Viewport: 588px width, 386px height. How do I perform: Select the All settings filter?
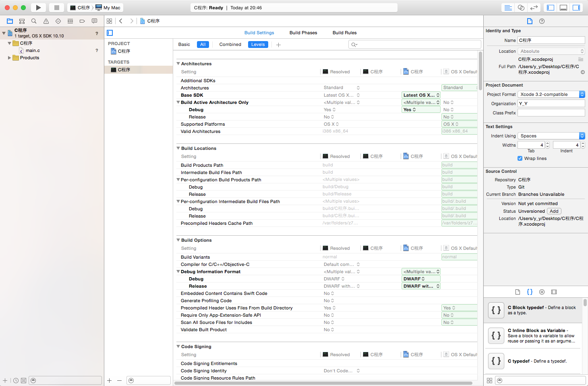(203, 44)
